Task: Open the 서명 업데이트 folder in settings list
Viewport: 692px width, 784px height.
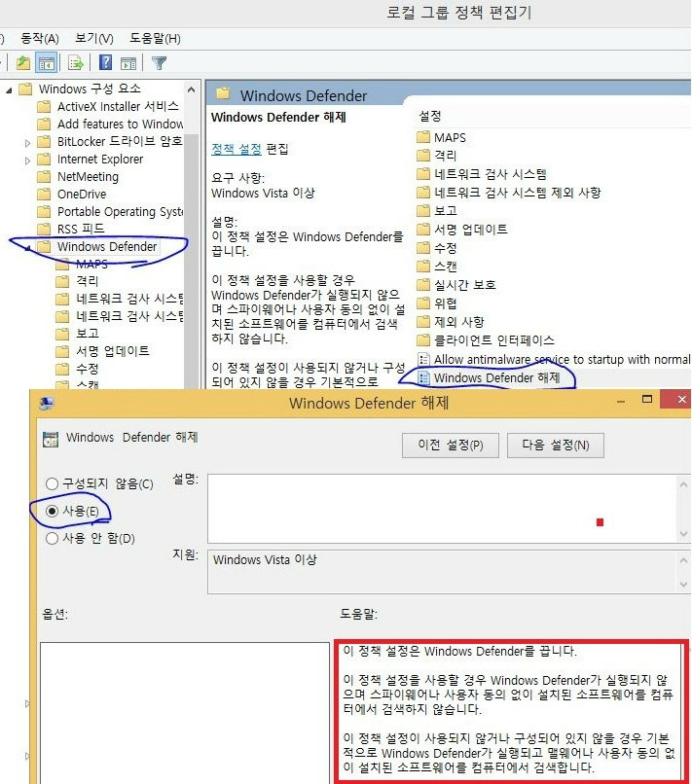Action: click(462, 230)
